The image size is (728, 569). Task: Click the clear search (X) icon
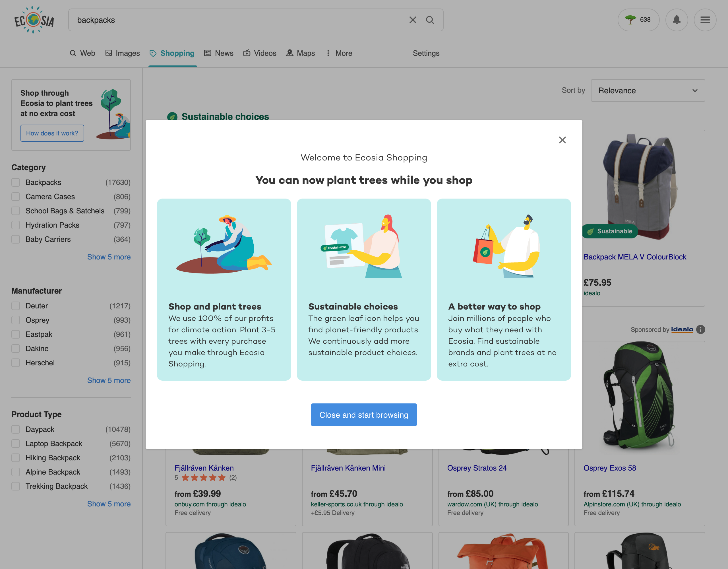click(413, 20)
